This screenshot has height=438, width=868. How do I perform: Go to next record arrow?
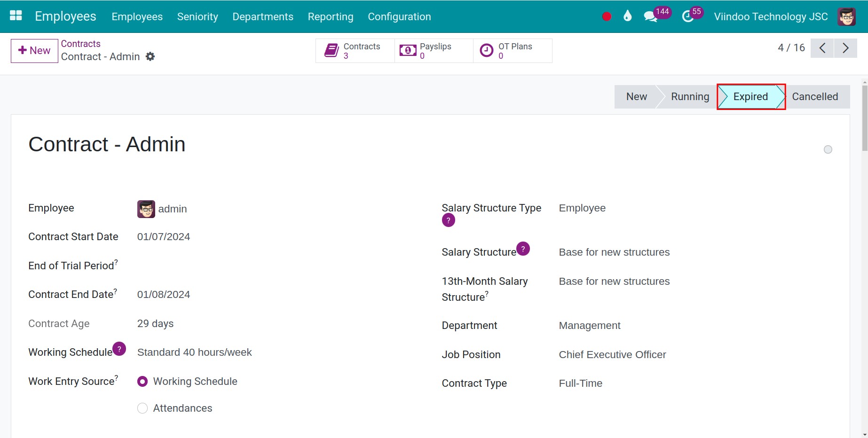pos(845,48)
